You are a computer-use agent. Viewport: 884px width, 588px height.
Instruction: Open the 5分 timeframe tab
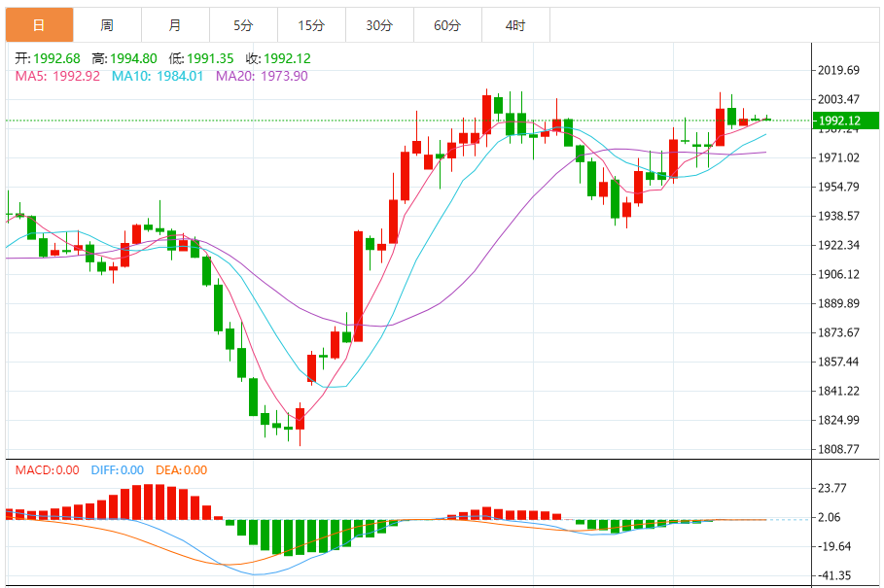click(243, 24)
